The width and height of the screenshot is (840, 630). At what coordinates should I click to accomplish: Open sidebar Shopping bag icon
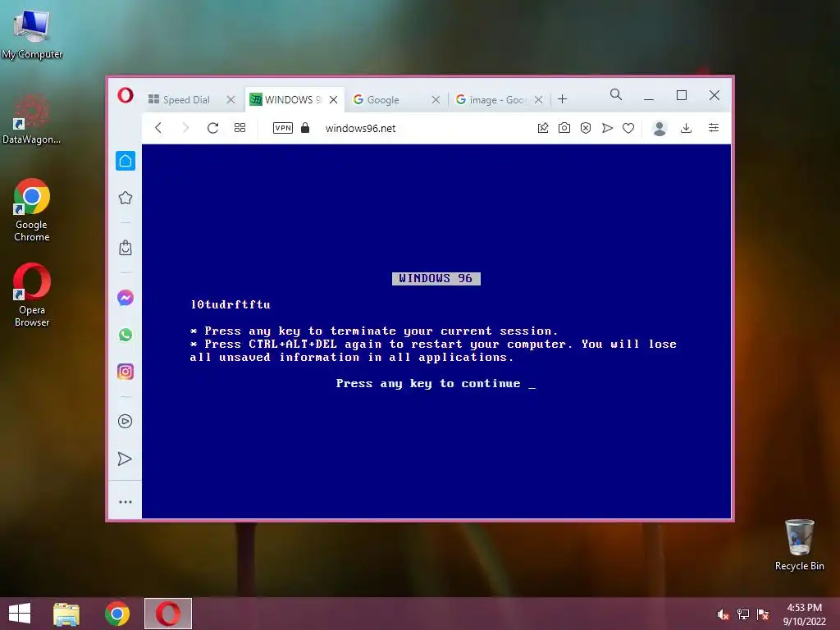[x=126, y=248]
